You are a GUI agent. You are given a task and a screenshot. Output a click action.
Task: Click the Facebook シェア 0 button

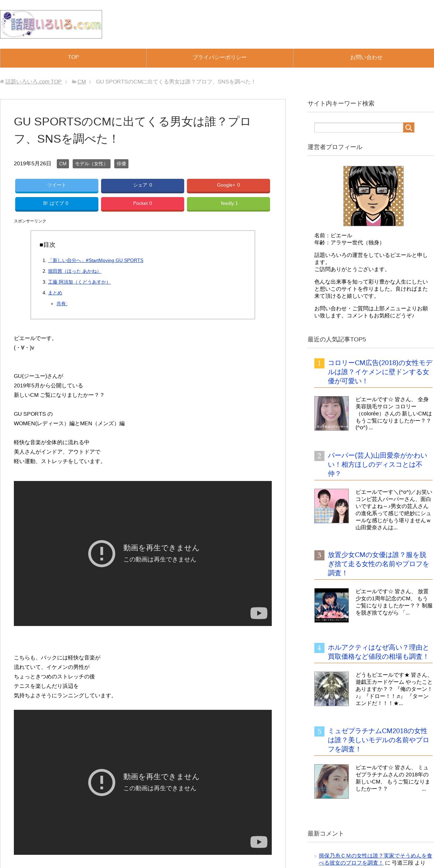click(x=143, y=186)
